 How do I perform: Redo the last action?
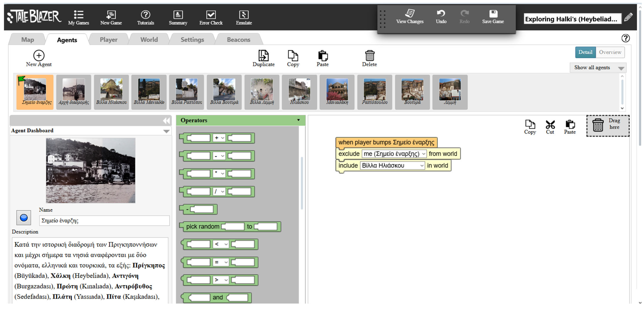point(464,17)
